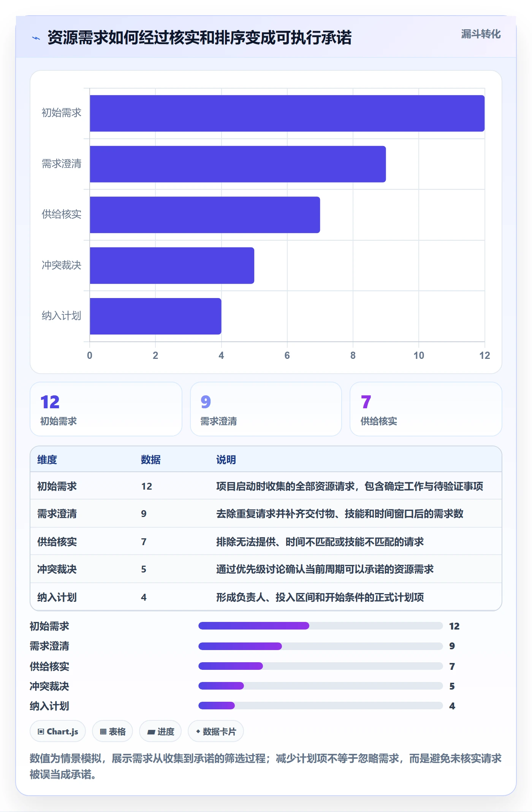Click the description starting 去除重复请求
The width and height of the screenshot is (532, 812).
click(x=340, y=514)
